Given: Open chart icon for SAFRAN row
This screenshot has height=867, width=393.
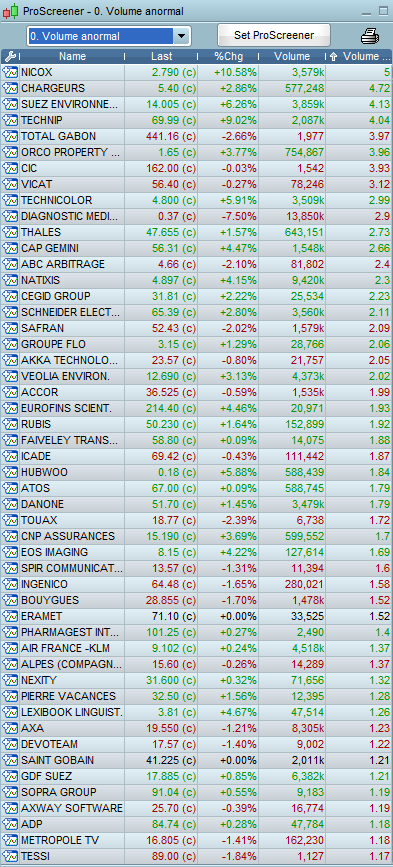Looking at the screenshot, I should [x=10, y=328].
